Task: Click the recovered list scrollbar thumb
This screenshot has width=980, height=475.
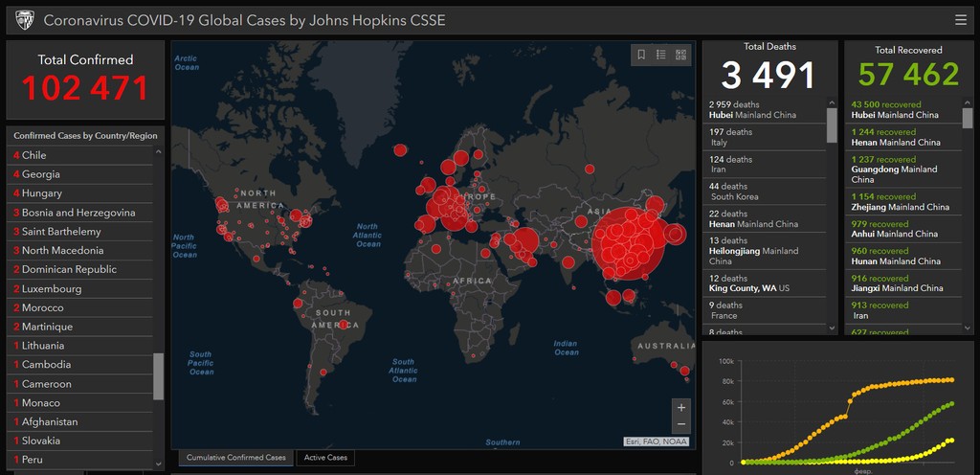Action: click(x=968, y=118)
